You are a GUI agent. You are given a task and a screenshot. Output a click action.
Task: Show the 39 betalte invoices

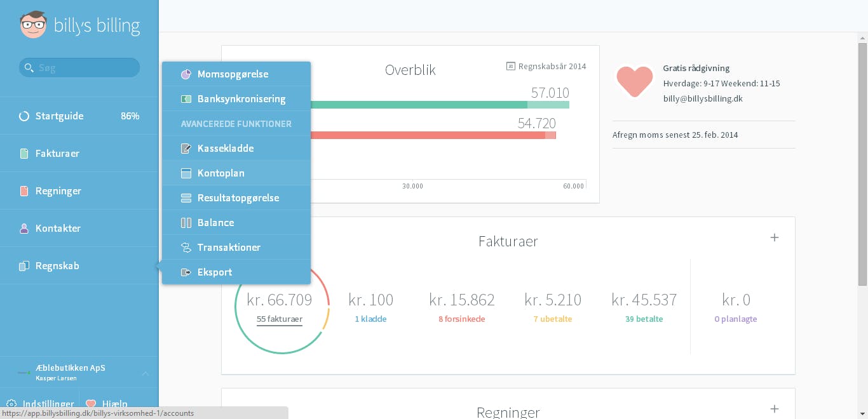click(x=644, y=319)
